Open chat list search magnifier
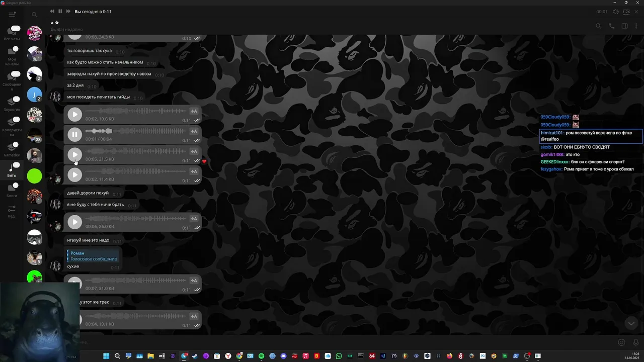This screenshot has height=362, width=644. 34,15
